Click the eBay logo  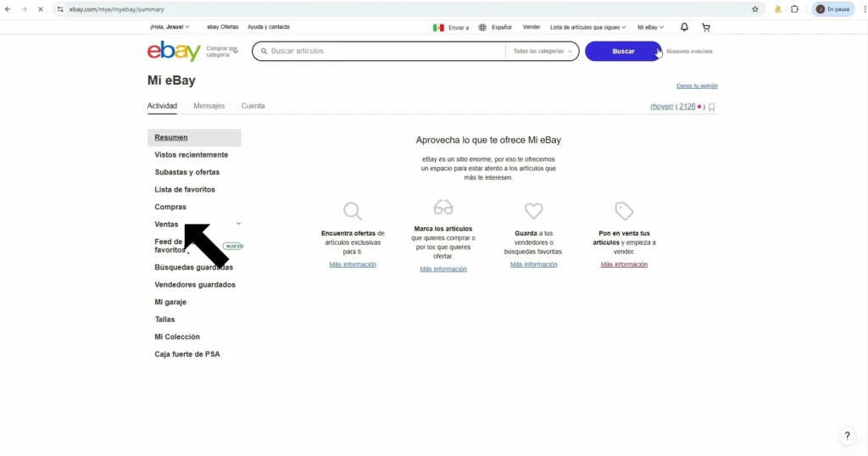point(174,51)
